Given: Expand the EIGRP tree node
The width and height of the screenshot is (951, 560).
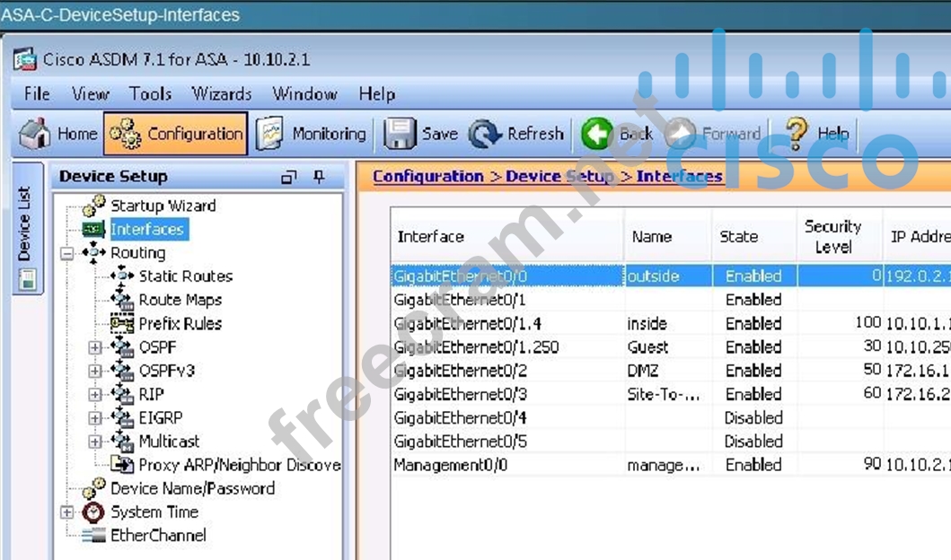Looking at the screenshot, I should [95, 418].
